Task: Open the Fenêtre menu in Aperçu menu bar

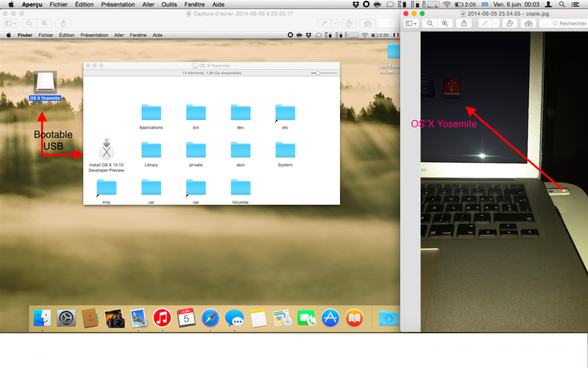Action: [195, 4]
